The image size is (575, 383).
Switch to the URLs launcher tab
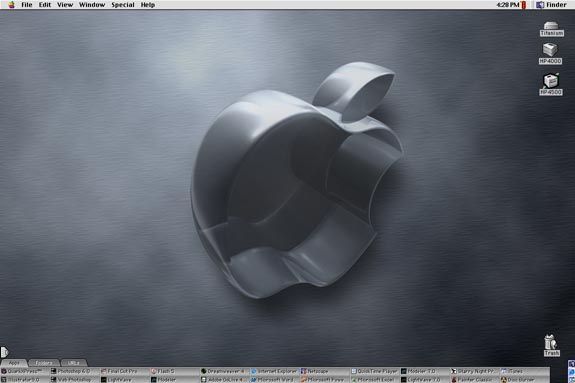click(74, 363)
